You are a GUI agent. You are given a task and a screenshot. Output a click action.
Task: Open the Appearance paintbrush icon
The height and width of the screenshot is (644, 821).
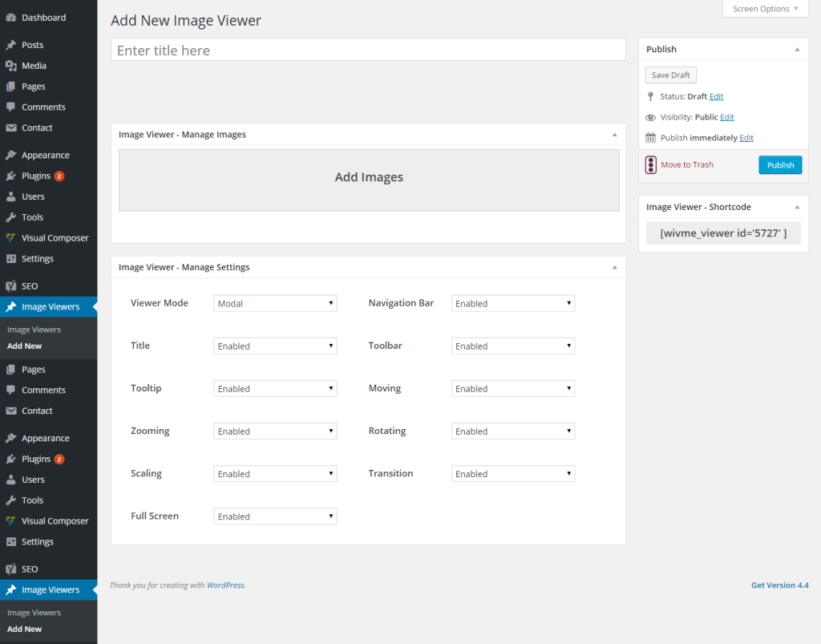pyautogui.click(x=11, y=154)
